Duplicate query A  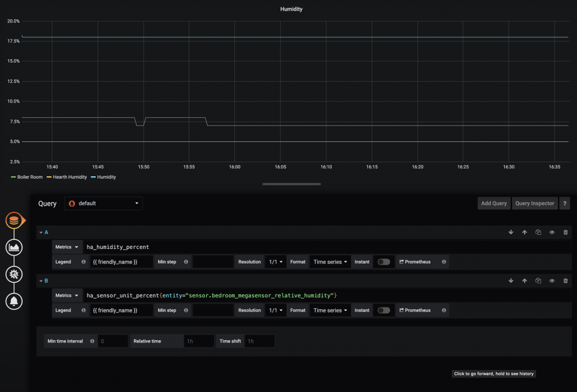coord(538,233)
